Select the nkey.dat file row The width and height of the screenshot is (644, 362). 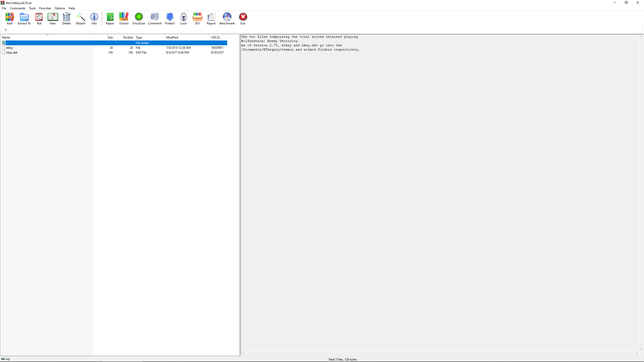(12, 53)
